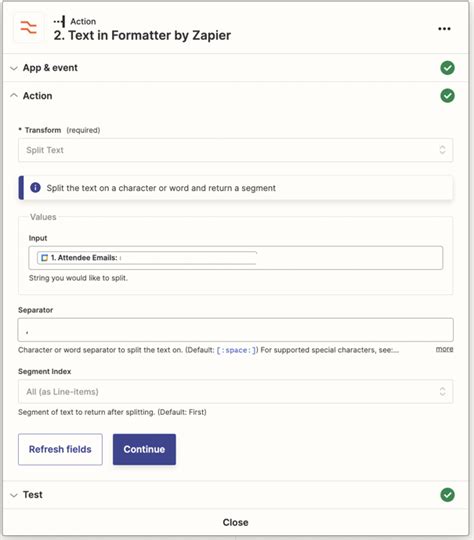Click the green checkmark beside Test
Screen dimensions: 474x540
(447, 495)
